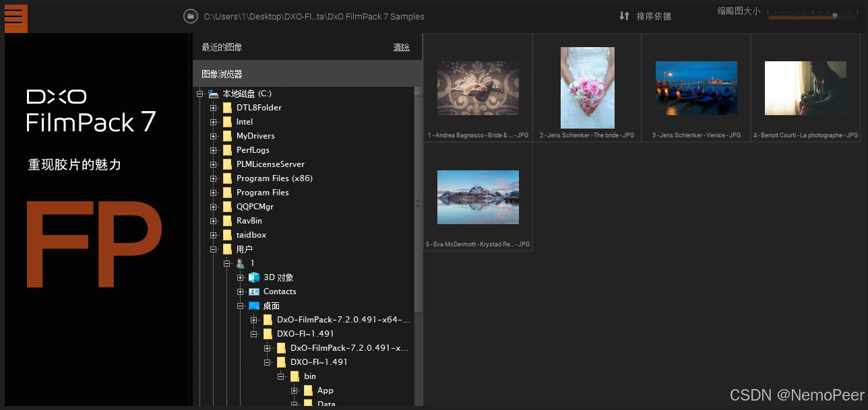Adjust the 缩略图大小 slider

pyautogui.click(x=835, y=15)
